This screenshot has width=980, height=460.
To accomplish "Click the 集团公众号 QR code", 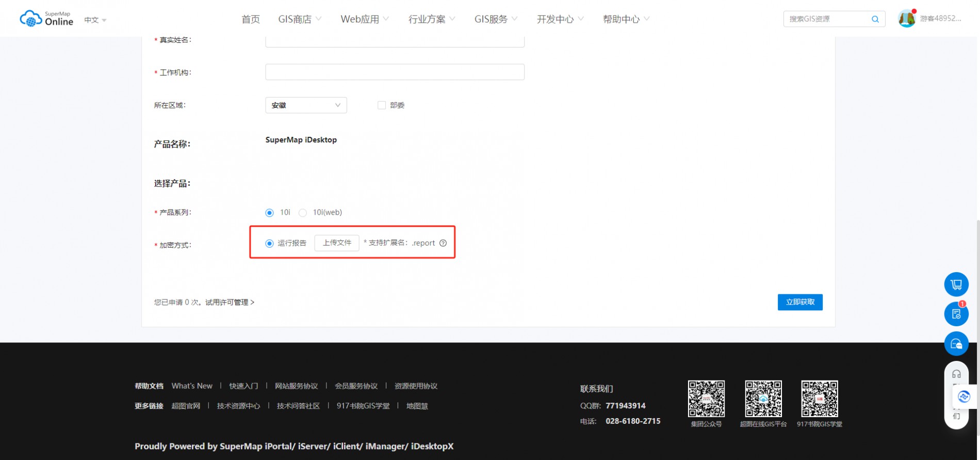I will coord(706,399).
